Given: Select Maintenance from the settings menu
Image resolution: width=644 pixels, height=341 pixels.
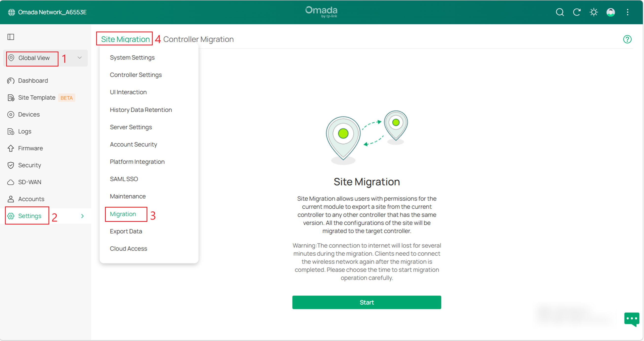Looking at the screenshot, I should pyautogui.click(x=128, y=196).
